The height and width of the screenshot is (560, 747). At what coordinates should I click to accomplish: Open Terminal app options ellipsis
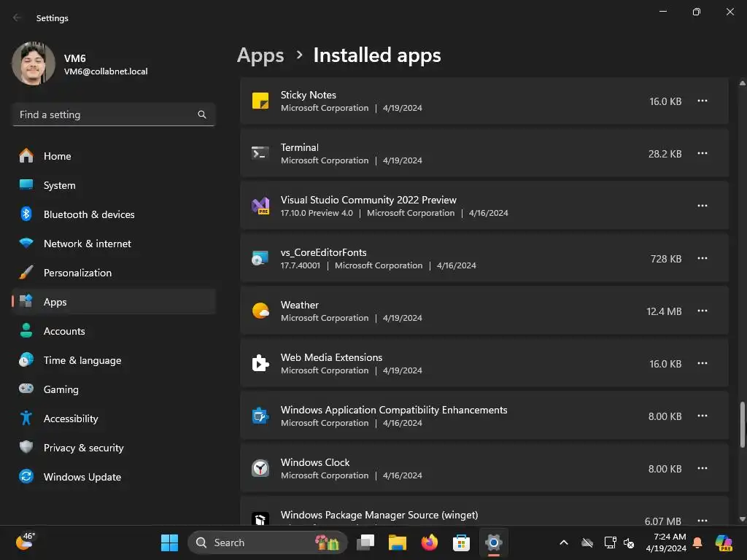point(702,153)
